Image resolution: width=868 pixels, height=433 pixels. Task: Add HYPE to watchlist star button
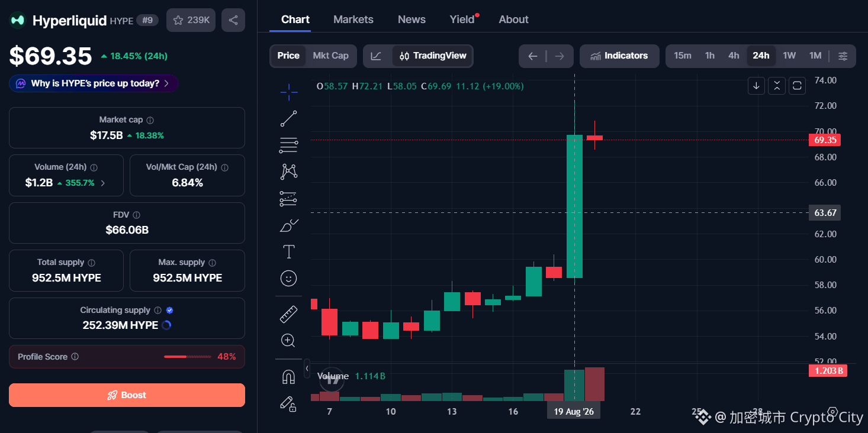(191, 20)
